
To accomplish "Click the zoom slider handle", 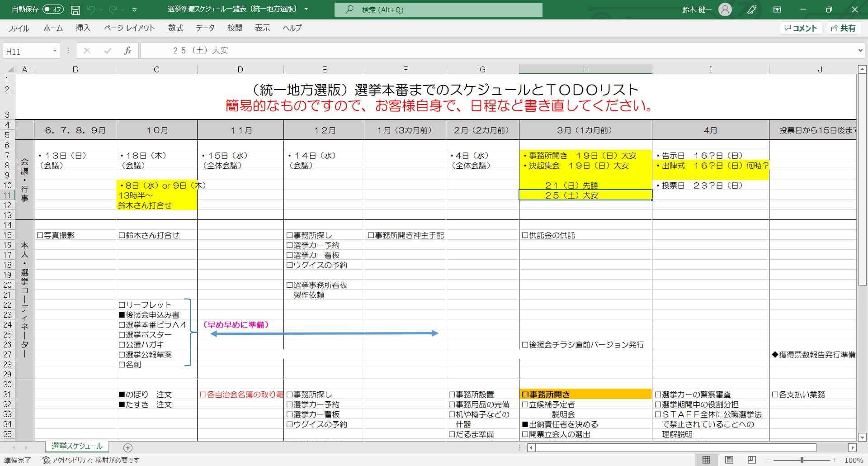I will click(x=802, y=460).
